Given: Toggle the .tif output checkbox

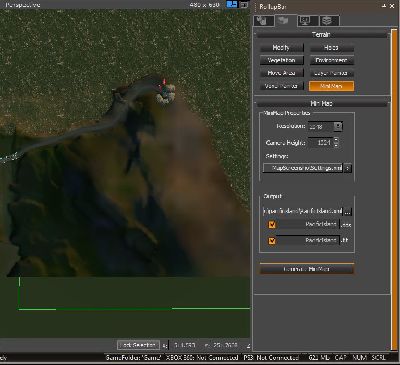Looking at the screenshot, I should click(272, 240).
